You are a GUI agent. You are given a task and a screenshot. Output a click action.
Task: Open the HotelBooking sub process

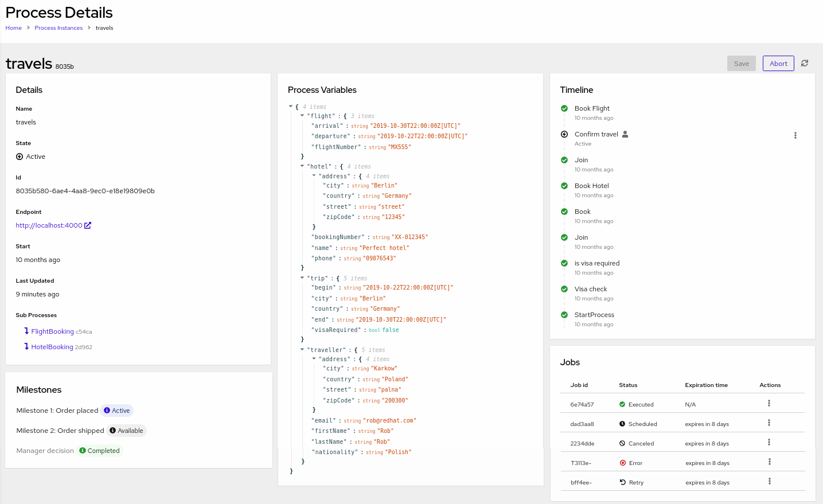pyautogui.click(x=52, y=347)
